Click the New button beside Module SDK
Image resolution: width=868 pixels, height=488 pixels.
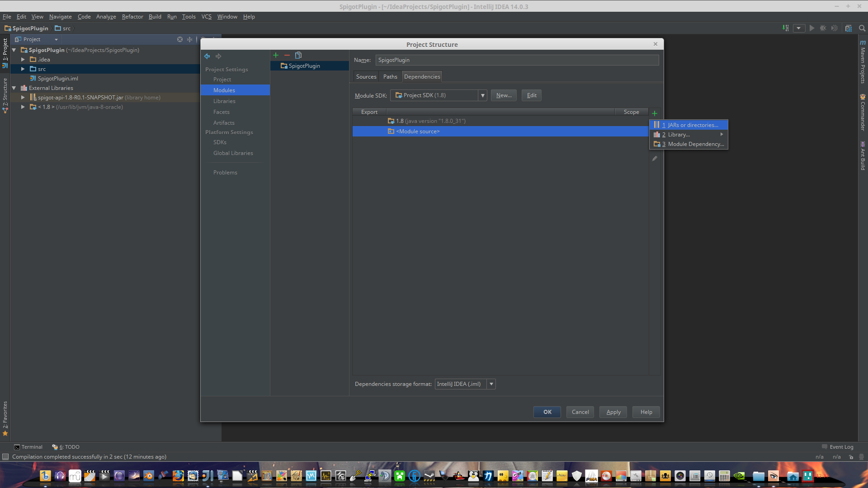pos(503,95)
